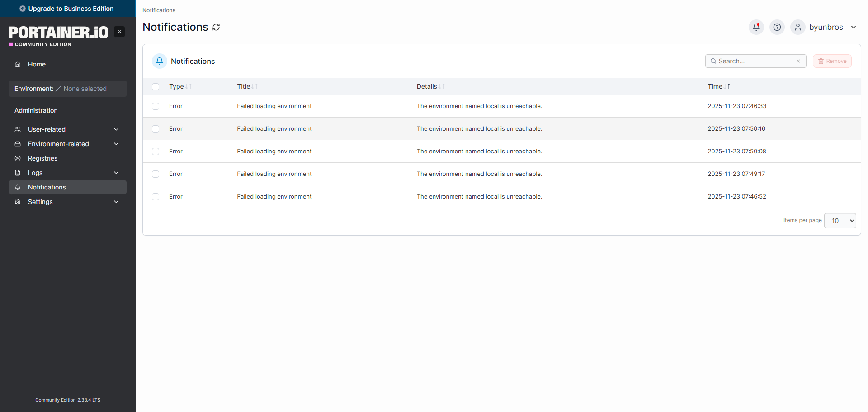Click the Portainer.io logo
868x412 pixels.
(59, 33)
